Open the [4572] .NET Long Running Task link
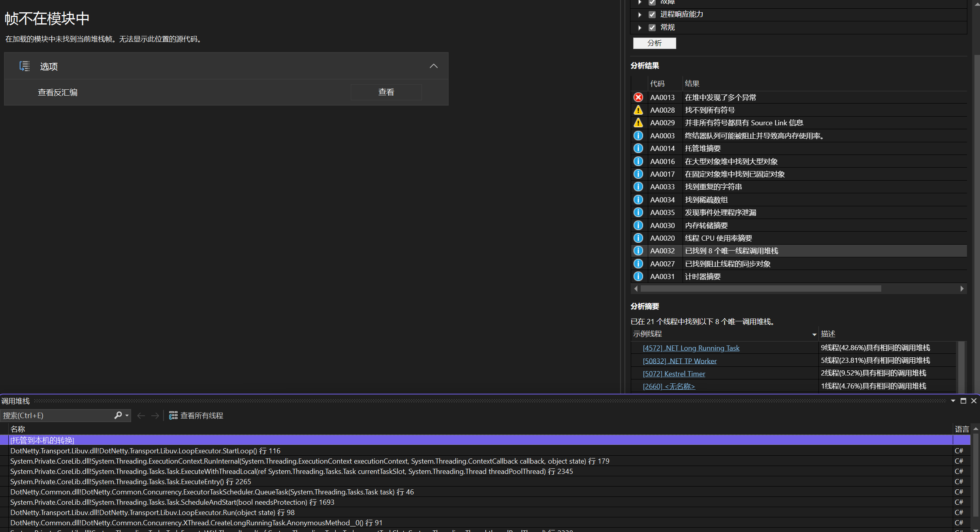The width and height of the screenshot is (980, 532). tap(691, 348)
